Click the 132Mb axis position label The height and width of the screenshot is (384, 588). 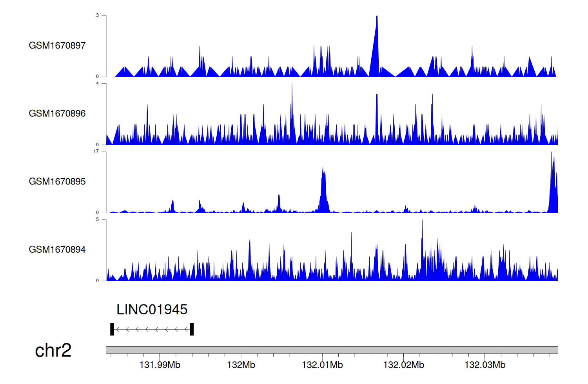tap(241, 365)
